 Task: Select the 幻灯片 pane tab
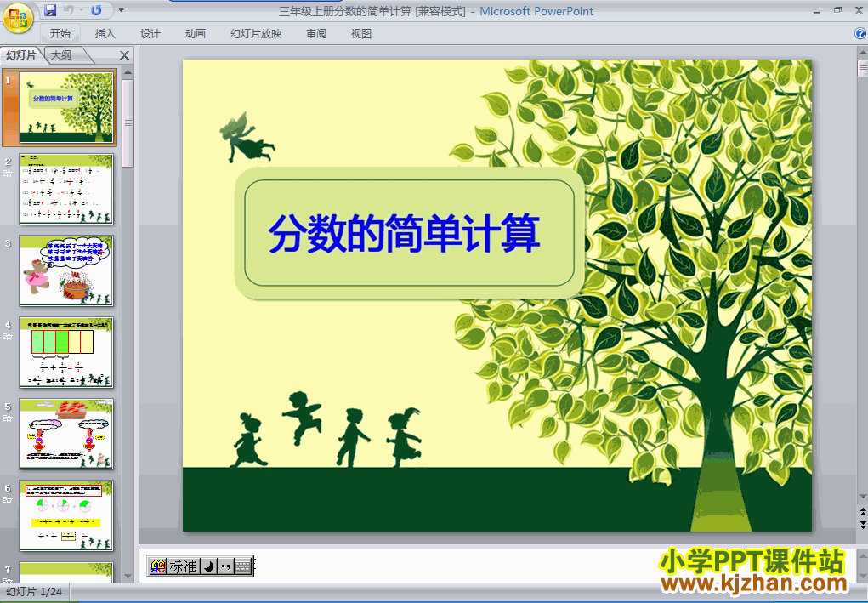[x=21, y=54]
